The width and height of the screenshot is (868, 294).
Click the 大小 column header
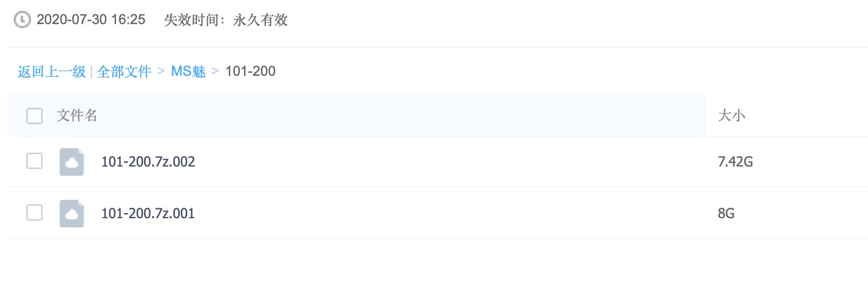pos(732,116)
